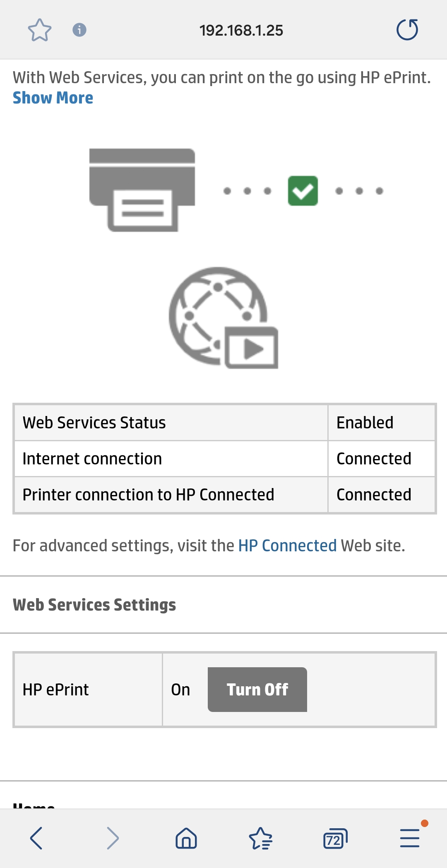Open the tab switcher showing 72 tabs

335,838
